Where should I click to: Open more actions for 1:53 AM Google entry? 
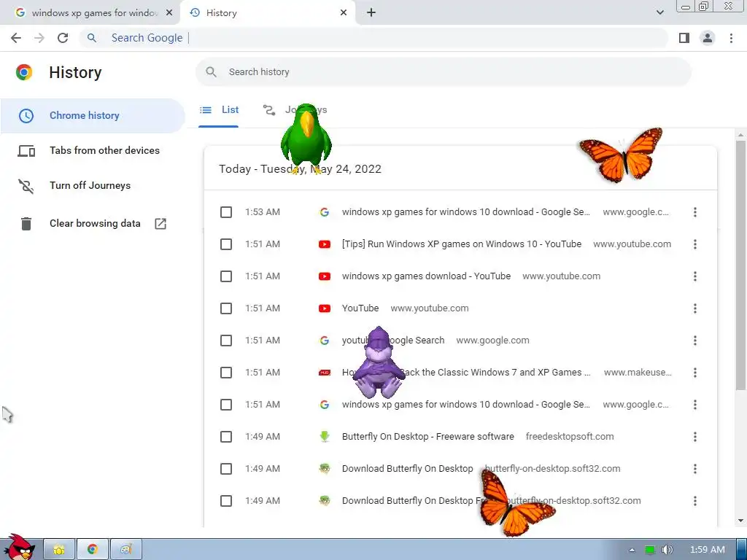(x=695, y=212)
